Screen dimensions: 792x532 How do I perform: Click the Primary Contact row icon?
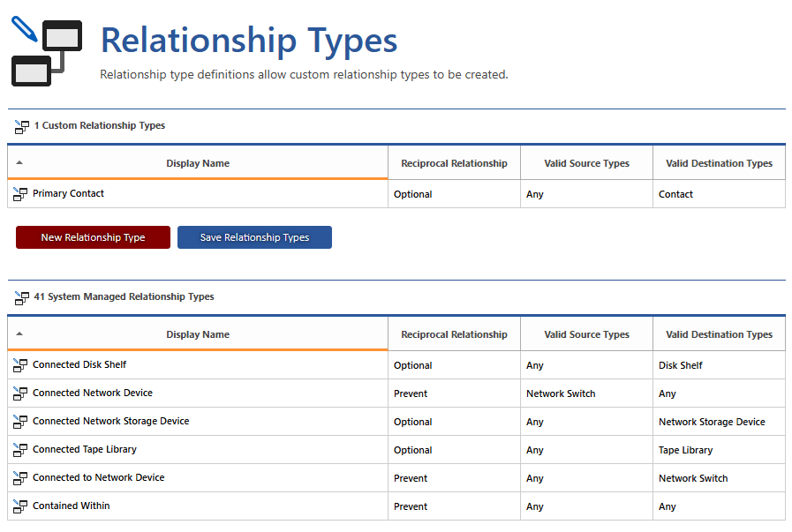tap(20, 194)
